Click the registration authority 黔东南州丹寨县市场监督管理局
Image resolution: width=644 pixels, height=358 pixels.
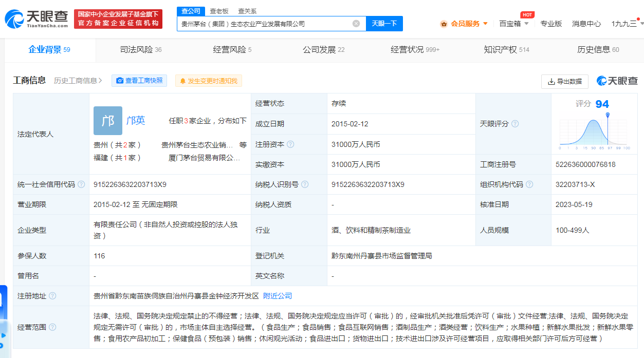point(382,256)
